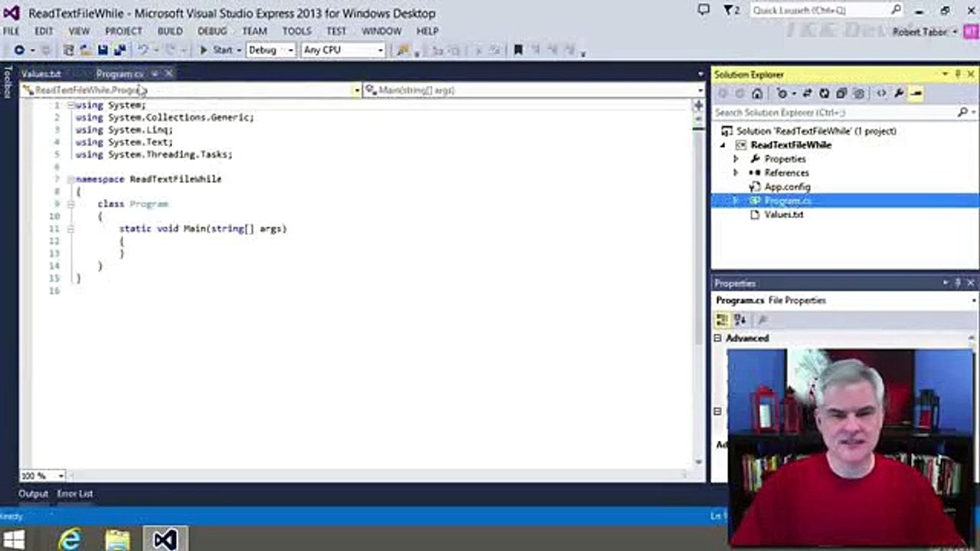Create a new project from the toolbar

(x=69, y=50)
